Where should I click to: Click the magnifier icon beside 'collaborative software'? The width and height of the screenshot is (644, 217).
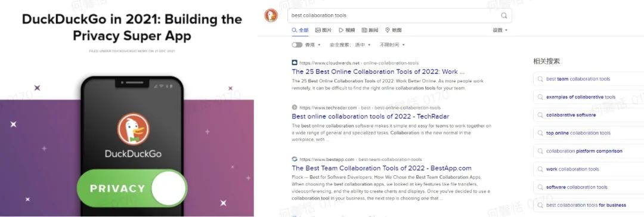540,115
